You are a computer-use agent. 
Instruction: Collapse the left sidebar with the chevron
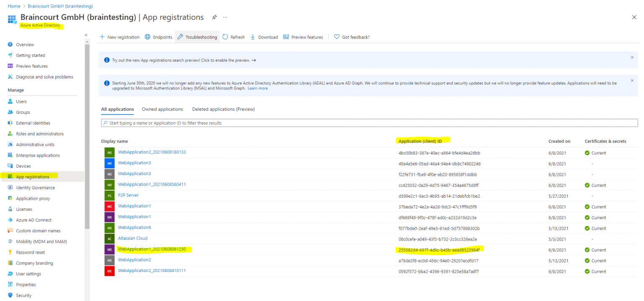coord(86,35)
